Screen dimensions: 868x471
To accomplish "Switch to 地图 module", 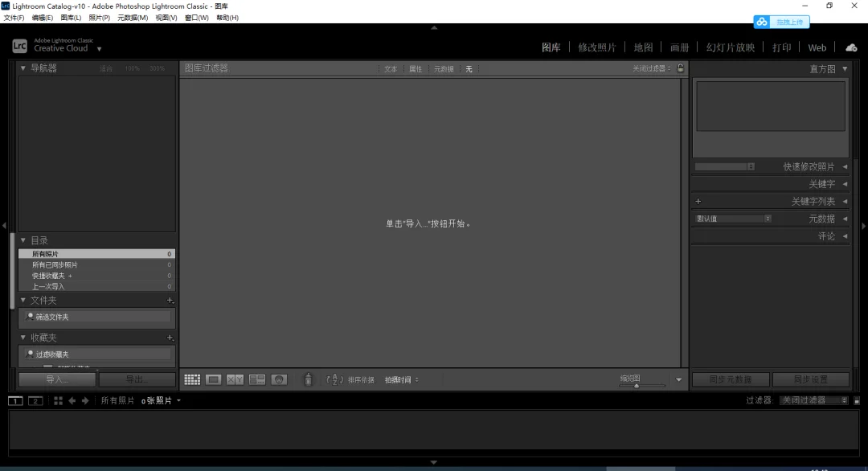I will pos(643,47).
